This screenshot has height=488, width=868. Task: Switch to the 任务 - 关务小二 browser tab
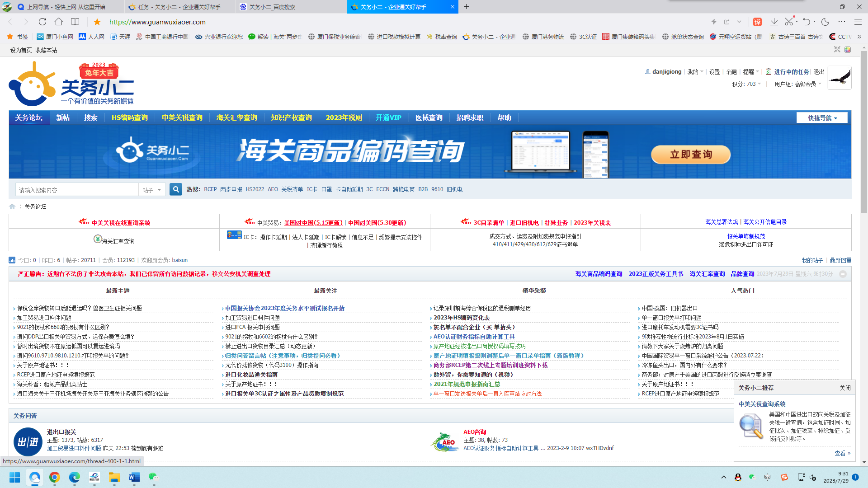tap(179, 7)
